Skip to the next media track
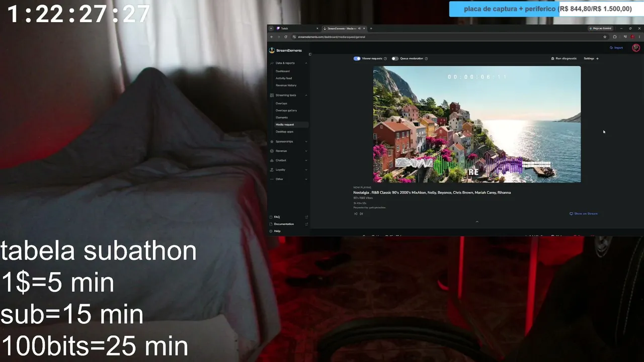This screenshot has height=362, width=644. pyautogui.click(x=361, y=214)
